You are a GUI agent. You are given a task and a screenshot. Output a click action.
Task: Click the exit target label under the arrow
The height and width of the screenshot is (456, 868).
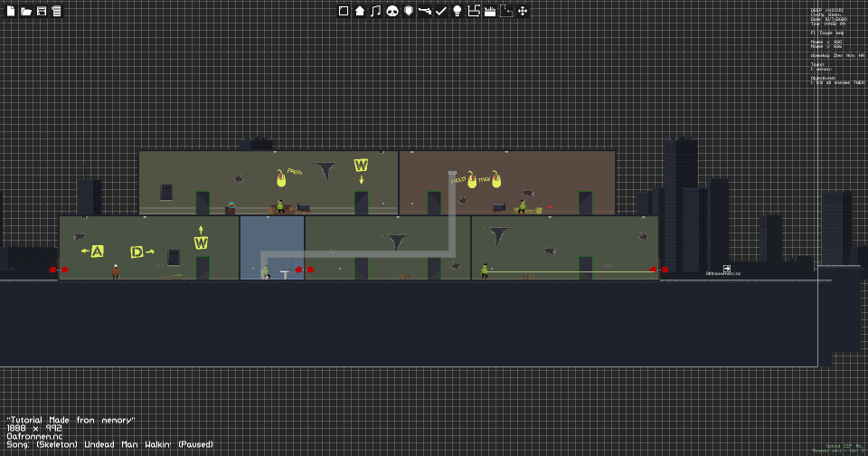pos(723,274)
